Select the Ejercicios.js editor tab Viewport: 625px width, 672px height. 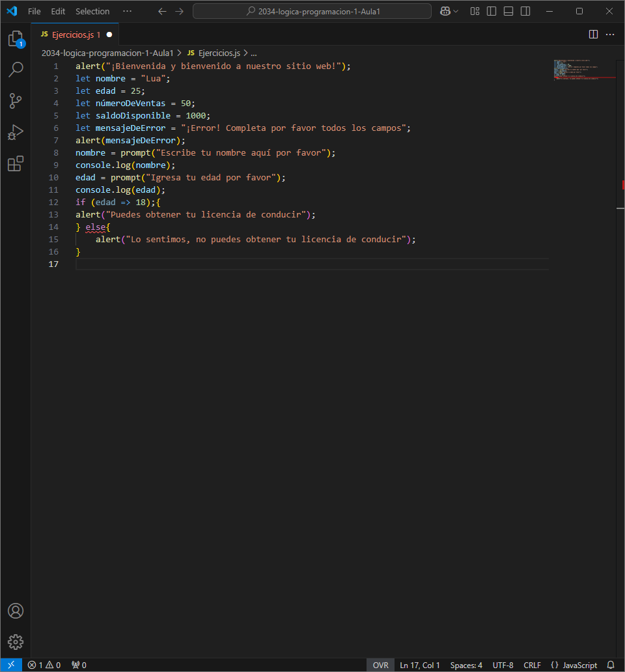(76, 35)
